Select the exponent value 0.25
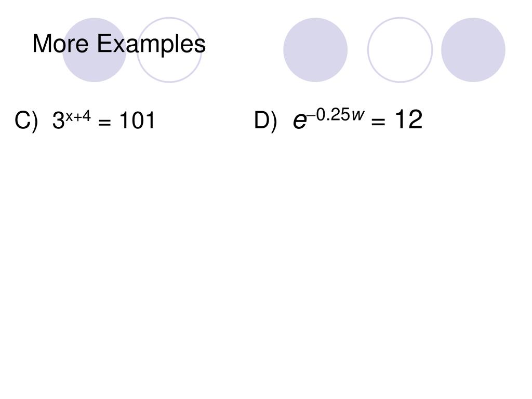The image size is (532, 399). tap(332, 115)
